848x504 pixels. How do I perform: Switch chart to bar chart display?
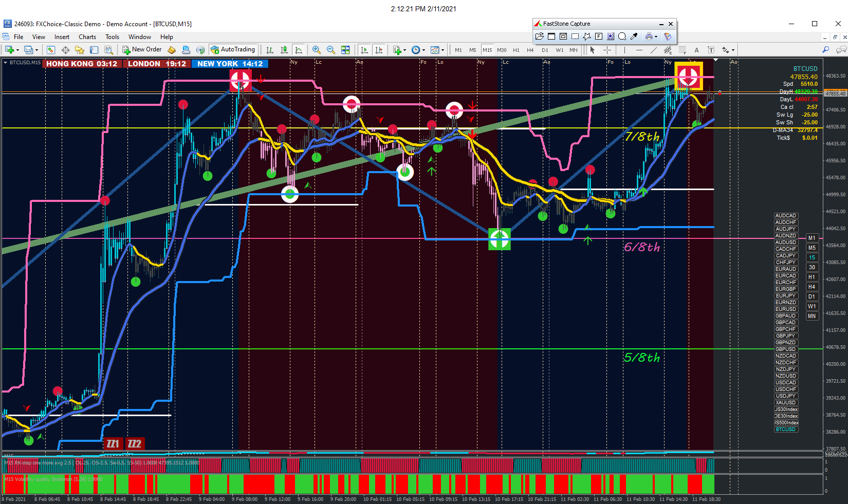(269, 50)
